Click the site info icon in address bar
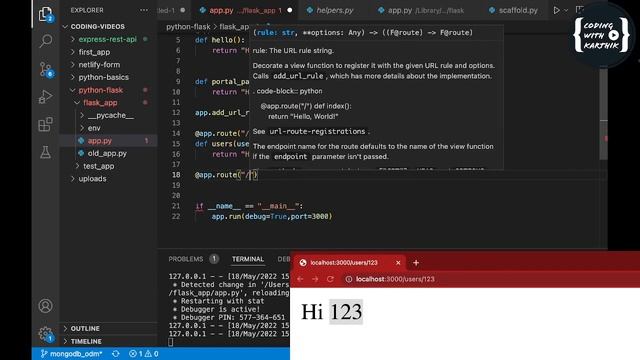 (x=349, y=279)
